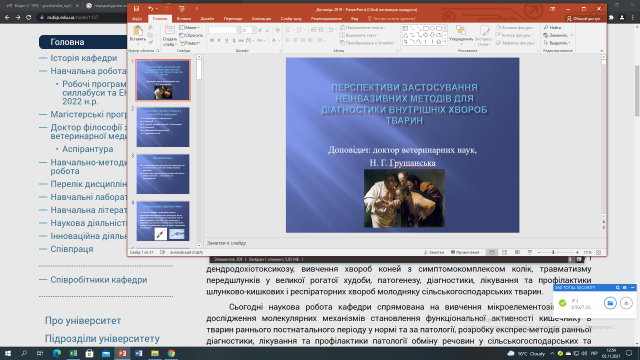Select the oval shape in shapes gallery
This screenshot has width=640, height=360.
click(x=432, y=29)
